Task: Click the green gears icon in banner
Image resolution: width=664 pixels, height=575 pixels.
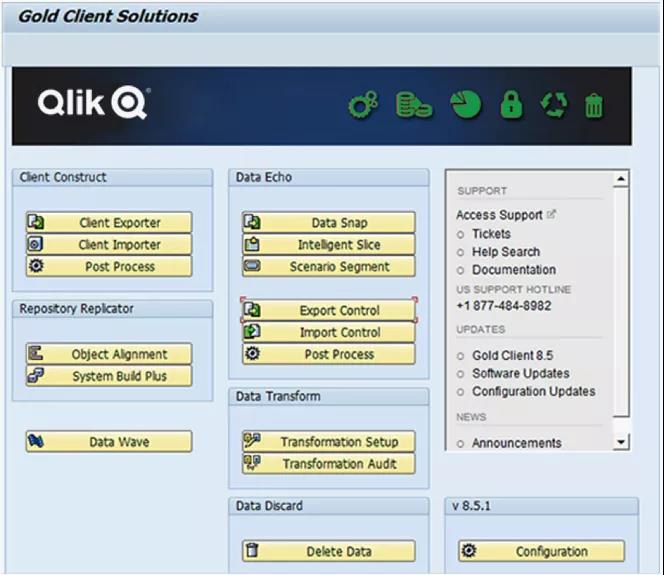Action: pos(363,105)
